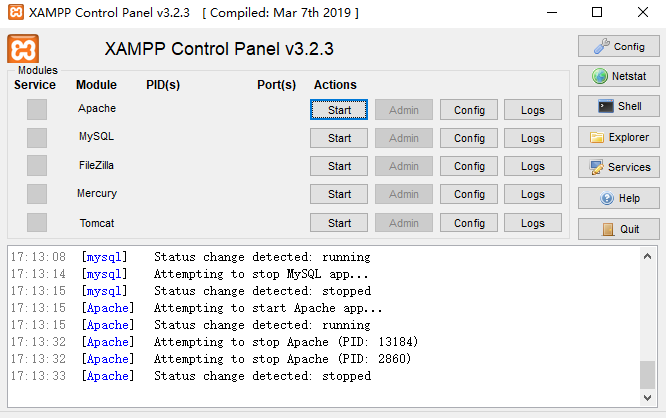Open the Tomcat Logs menu
Screen dimensions: 666x418
point(533,223)
